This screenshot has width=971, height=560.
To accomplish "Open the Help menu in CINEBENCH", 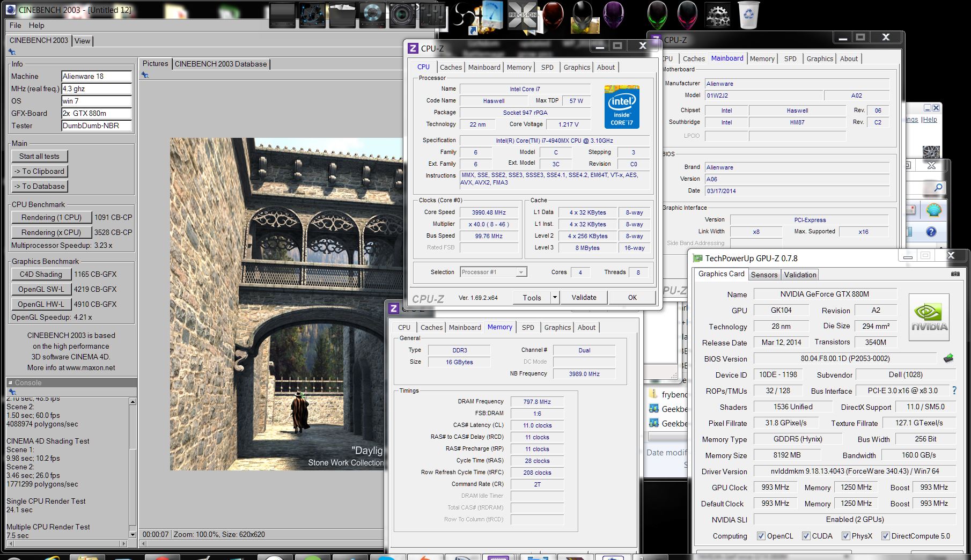I will point(36,25).
